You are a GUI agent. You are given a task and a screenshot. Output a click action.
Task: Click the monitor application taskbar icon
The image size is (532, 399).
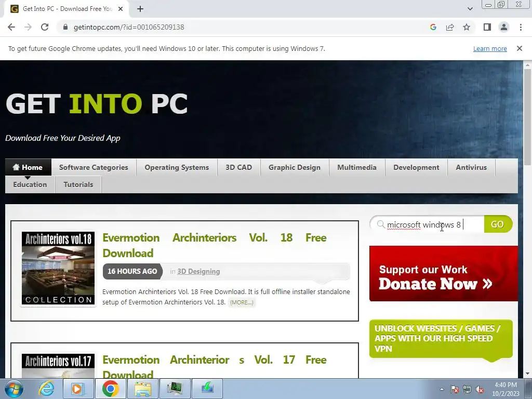pyautogui.click(x=175, y=389)
